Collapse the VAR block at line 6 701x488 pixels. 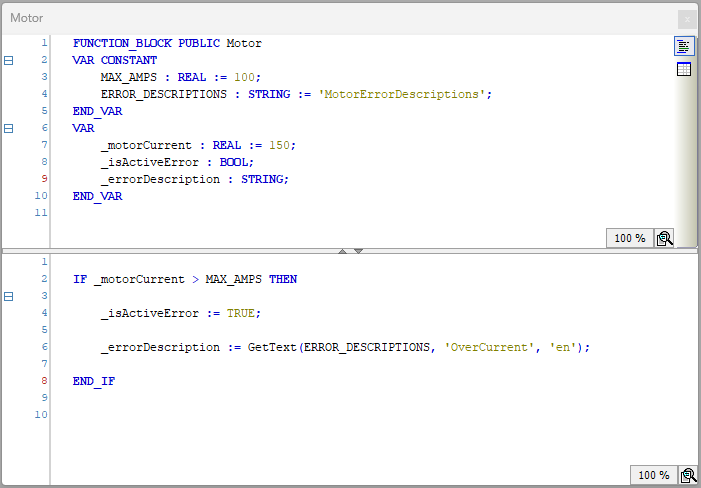(x=8, y=129)
